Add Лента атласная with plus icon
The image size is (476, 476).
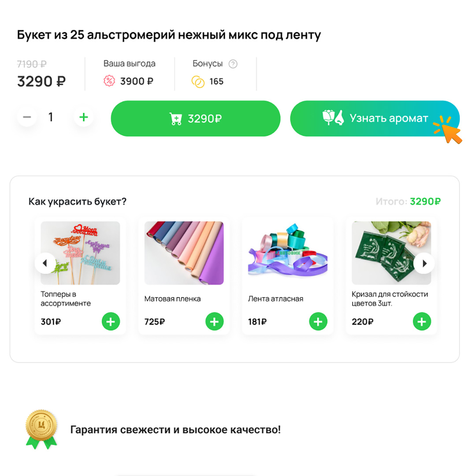(318, 321)
